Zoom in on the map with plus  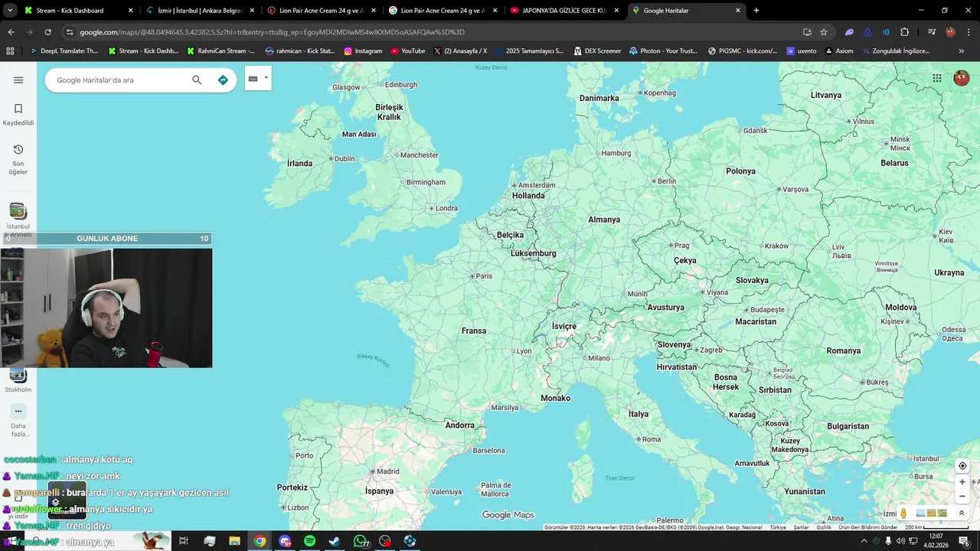click(x=962, y=482)
